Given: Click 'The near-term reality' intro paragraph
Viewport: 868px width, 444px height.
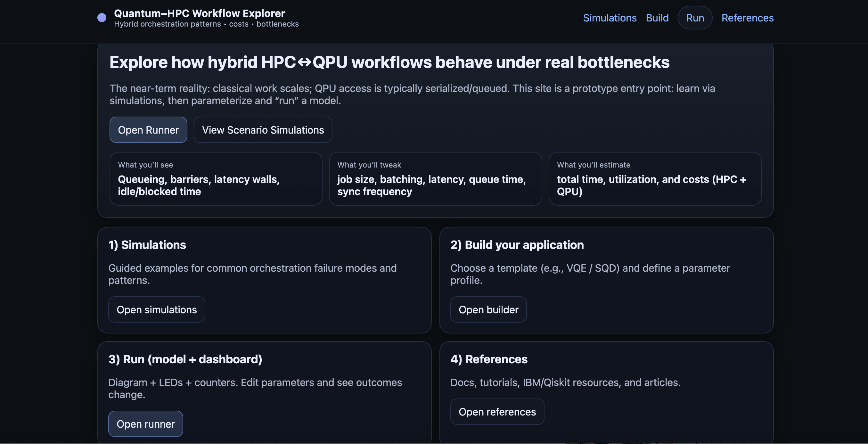Looking at the screenshot, I should [x=412, y=95].
